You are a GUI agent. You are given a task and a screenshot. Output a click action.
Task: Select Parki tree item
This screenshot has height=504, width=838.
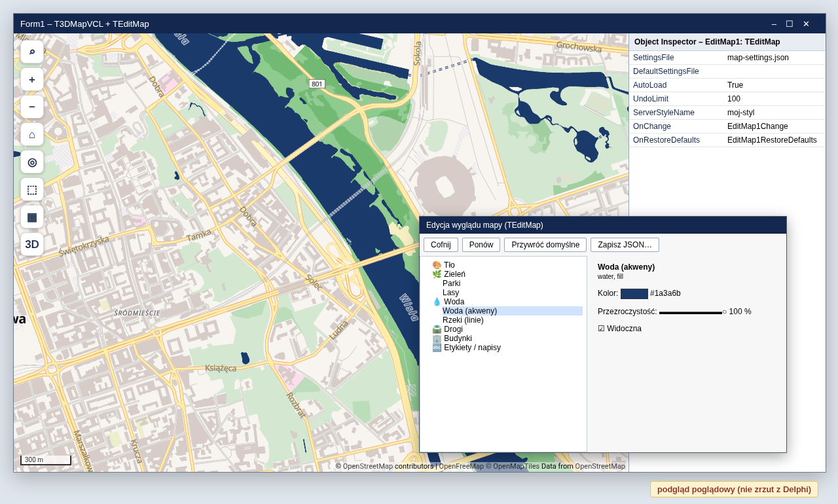451,283
